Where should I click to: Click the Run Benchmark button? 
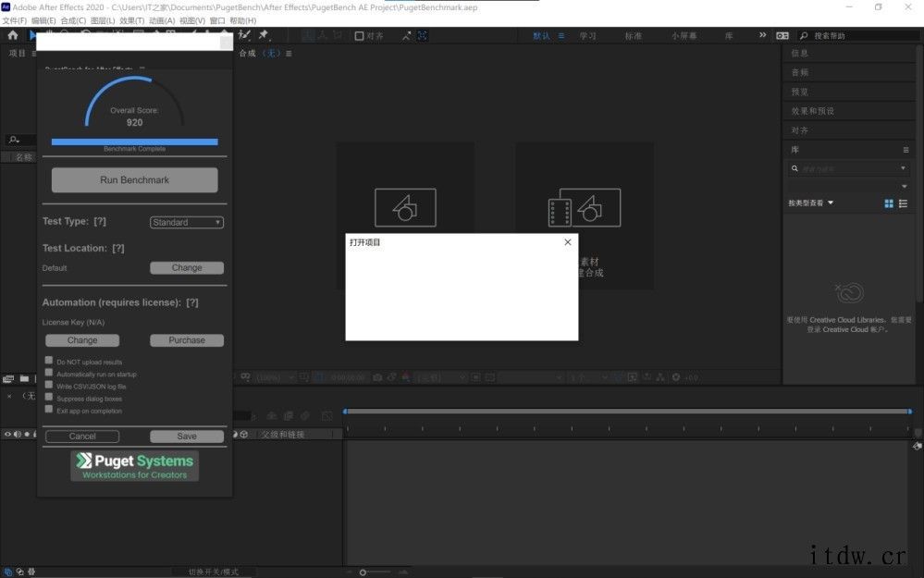134,179
